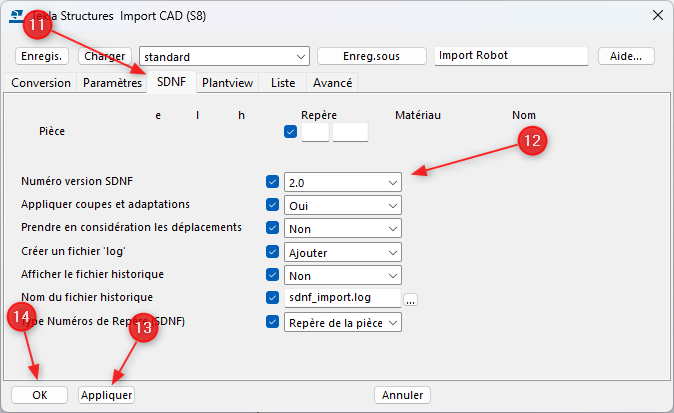Click the Import Robot name field
Viewport: 674px width, 413px height.
(510, 57)
